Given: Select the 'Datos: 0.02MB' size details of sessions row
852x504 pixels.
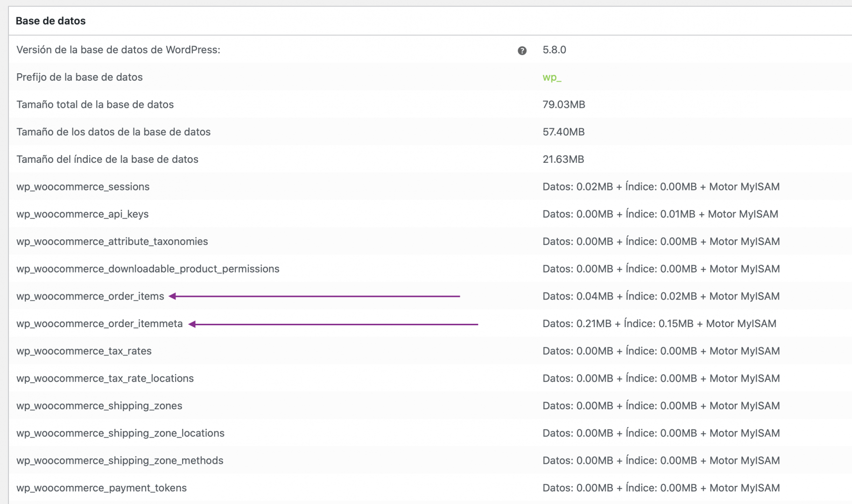Looking at the screenshot, I should coord(661,187).
